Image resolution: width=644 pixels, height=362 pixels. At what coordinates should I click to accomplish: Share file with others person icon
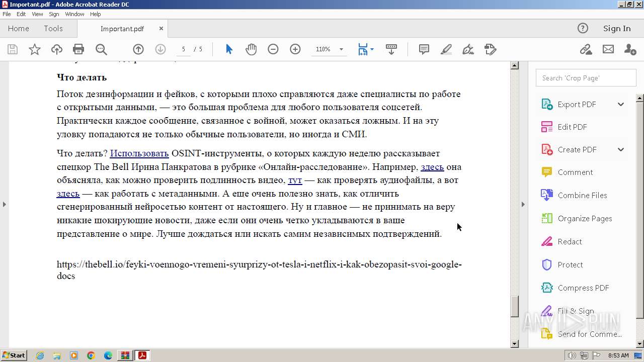(x=630, y=49)
